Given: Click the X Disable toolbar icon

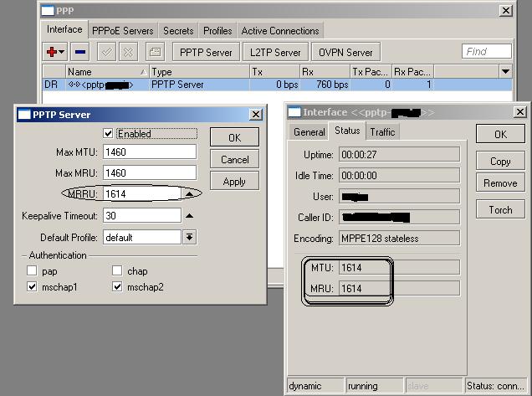Looking at the screenshot, I should [128, 52].
